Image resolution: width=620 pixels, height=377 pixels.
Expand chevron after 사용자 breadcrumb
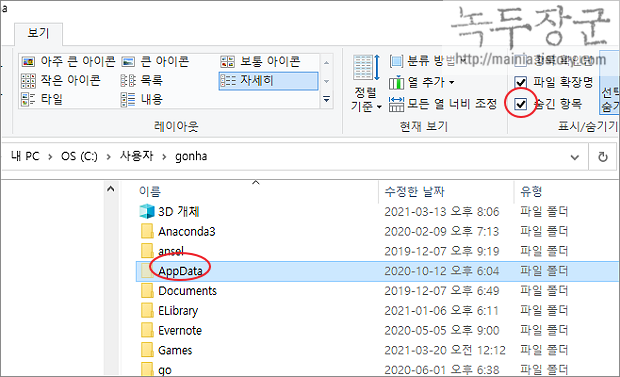(x=164, y=157)
